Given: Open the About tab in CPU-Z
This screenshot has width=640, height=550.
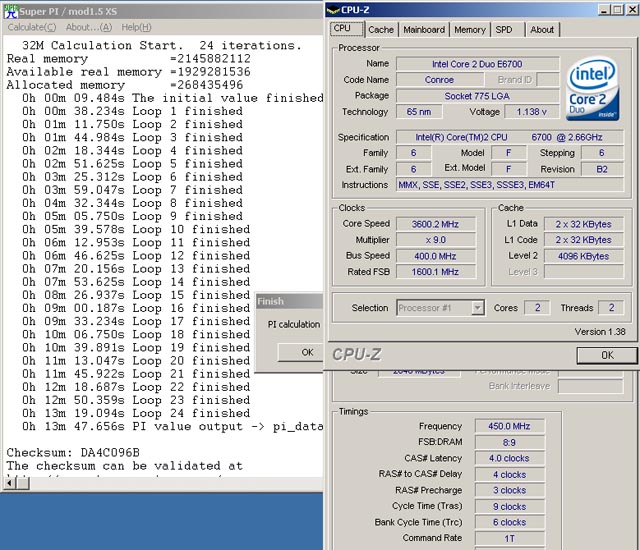Looking at the screenshot, I should tap(542, 29).
